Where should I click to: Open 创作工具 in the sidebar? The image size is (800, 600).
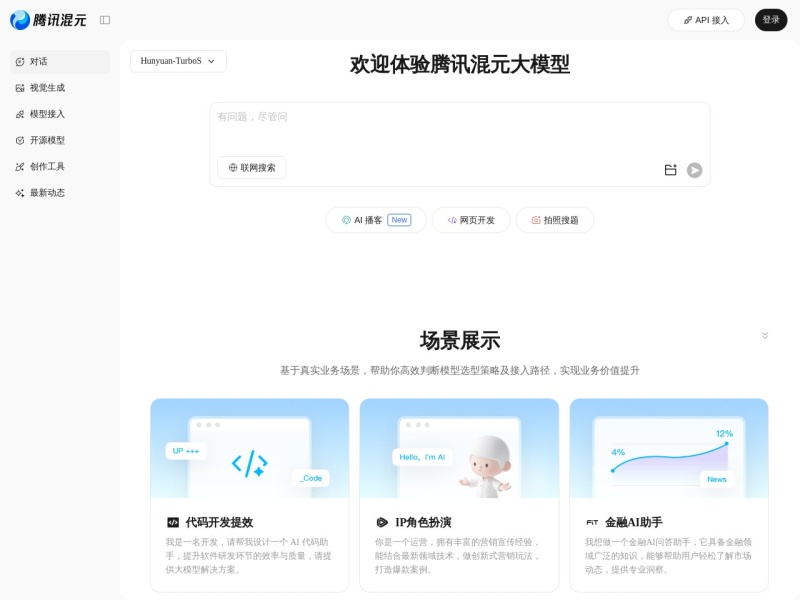60,166
